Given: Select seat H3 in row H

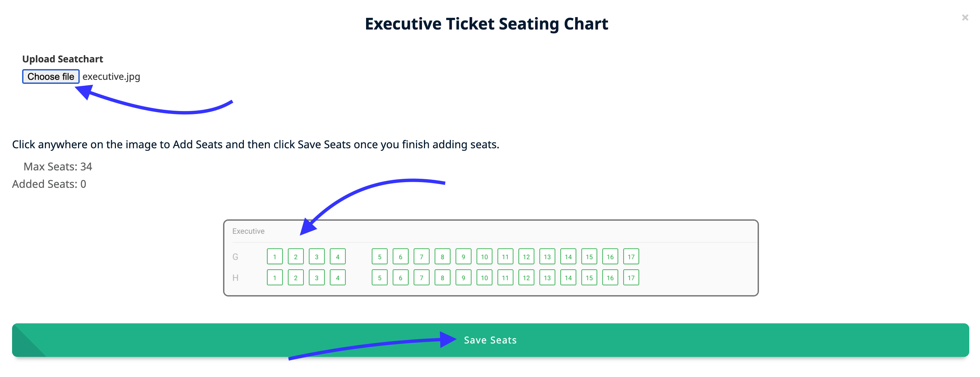Looking at the screenshot, I should coord(316,277).
